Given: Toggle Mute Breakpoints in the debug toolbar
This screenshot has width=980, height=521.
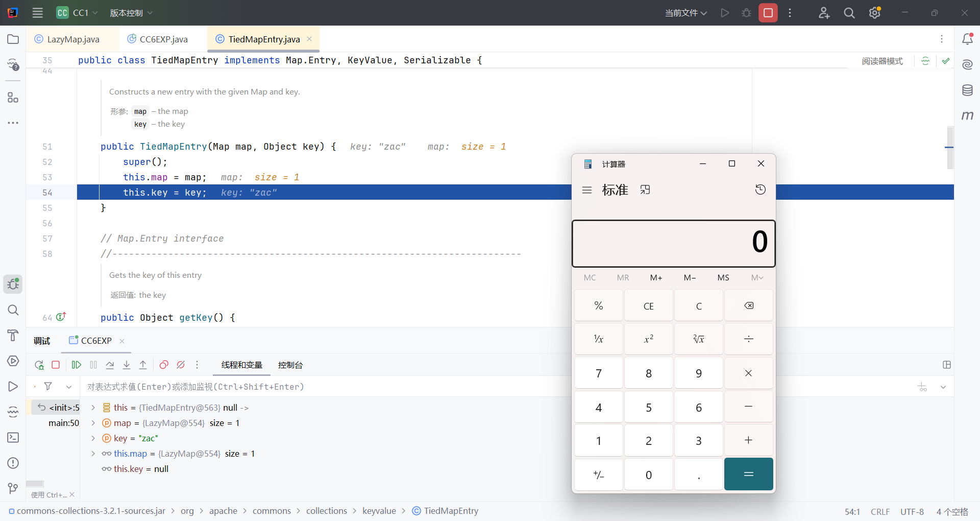Looking at the screenshot, I should coord(181,365).
